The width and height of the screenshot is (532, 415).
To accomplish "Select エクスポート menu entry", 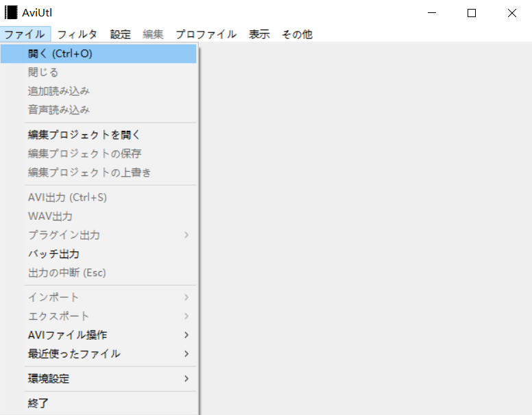I will click(x=99, y=316).
